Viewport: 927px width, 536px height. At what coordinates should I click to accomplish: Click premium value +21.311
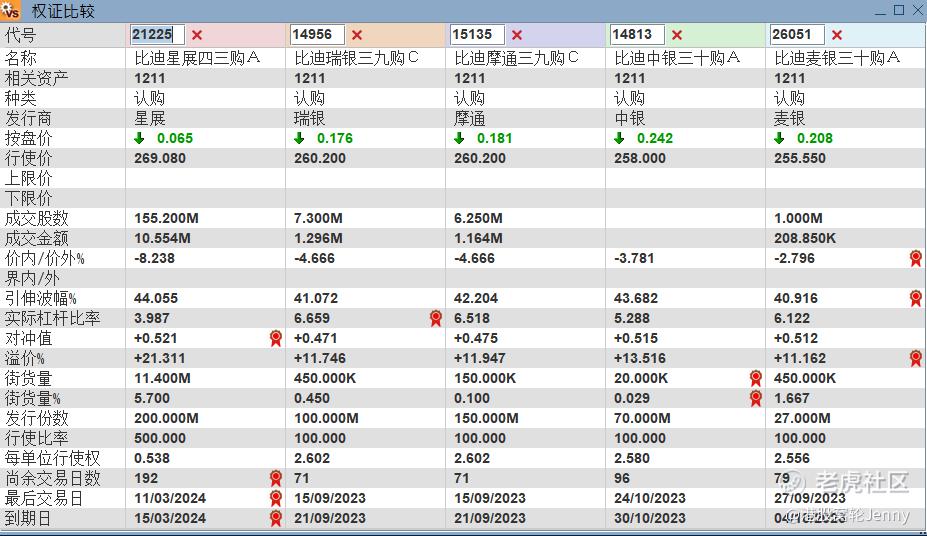pyautogui.click(x=160, y=358)
